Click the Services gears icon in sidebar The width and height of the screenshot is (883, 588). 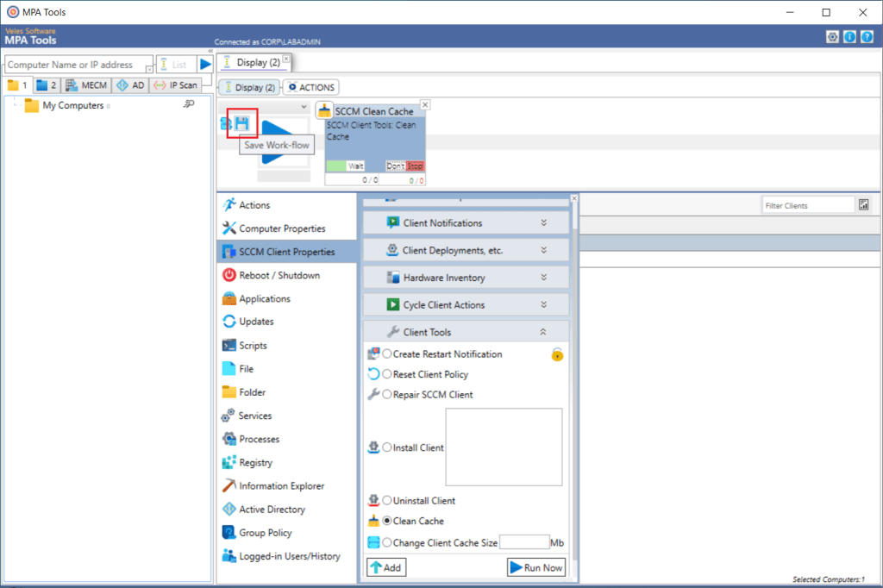(x=228, y=416)
